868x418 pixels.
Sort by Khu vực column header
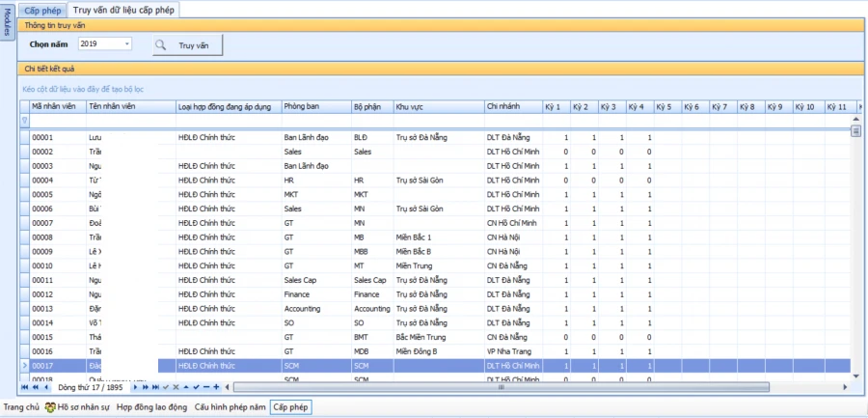(439, 107)
